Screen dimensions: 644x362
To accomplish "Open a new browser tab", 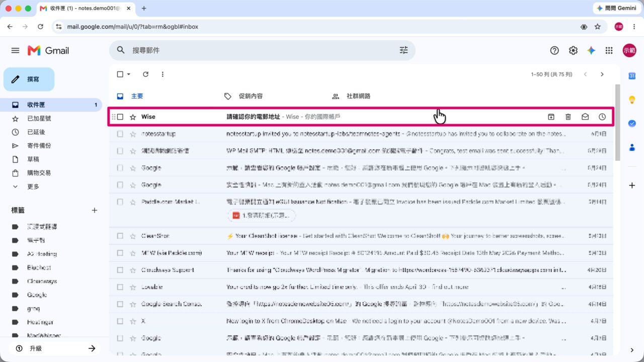I will click(x=144, y=8).
